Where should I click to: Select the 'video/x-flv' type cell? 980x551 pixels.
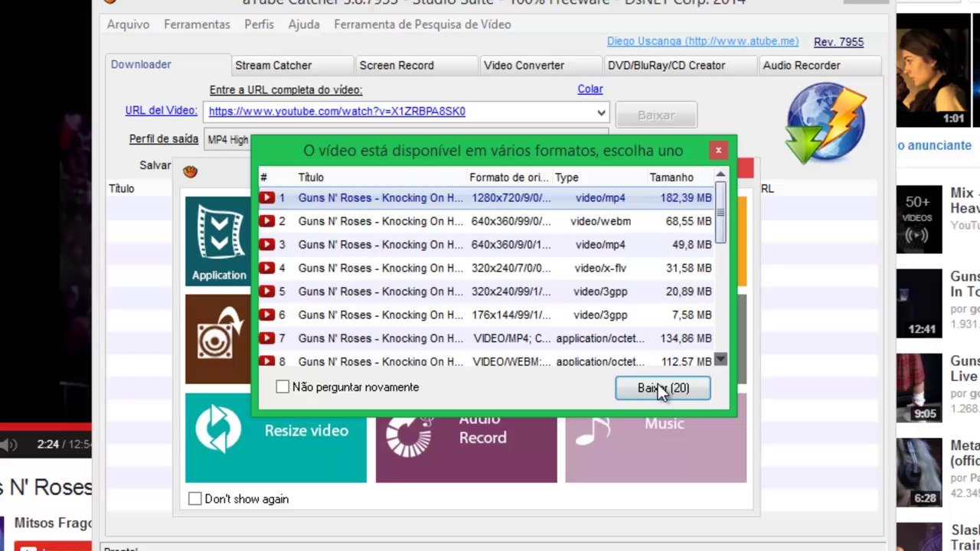pos(600,269)
